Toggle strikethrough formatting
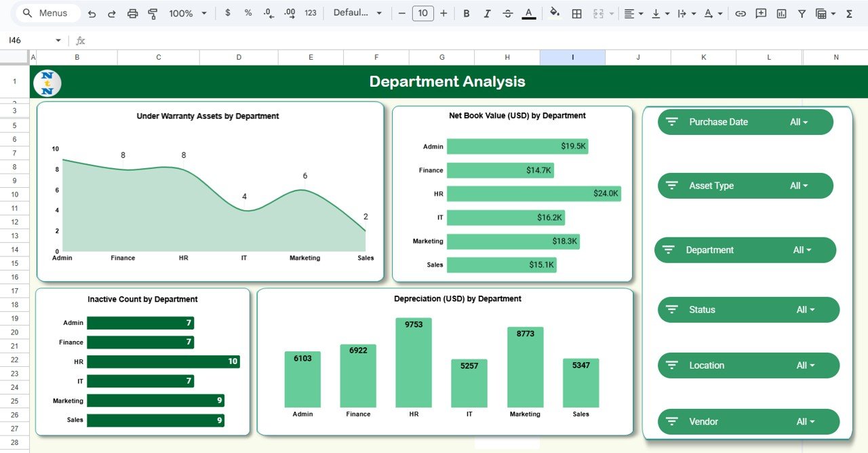 coord(508,13)
